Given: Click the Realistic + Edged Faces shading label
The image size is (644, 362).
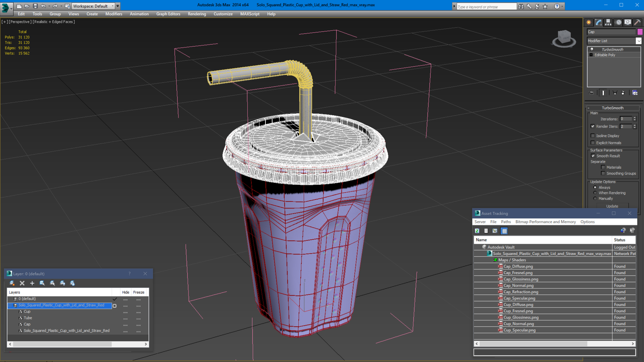Looking at the screenshot, I should (54, 22).
